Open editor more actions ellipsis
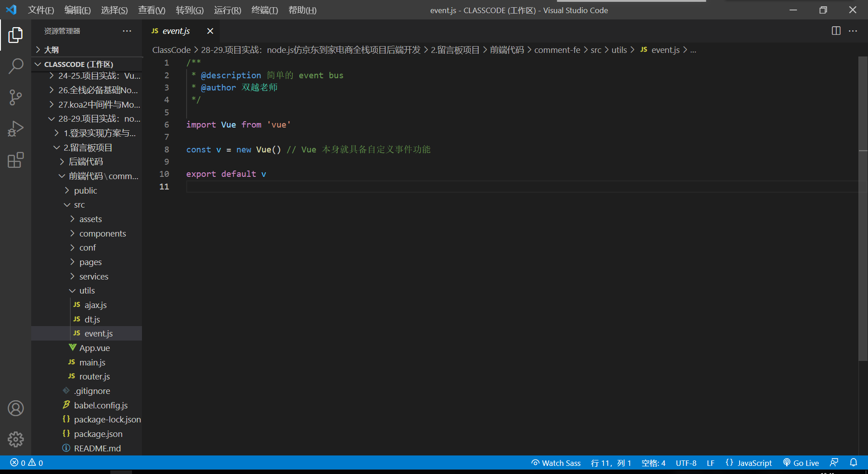Image resolution: width=868 pixels, height=474 pixels. pyautogui.click(x=853, y=31)
